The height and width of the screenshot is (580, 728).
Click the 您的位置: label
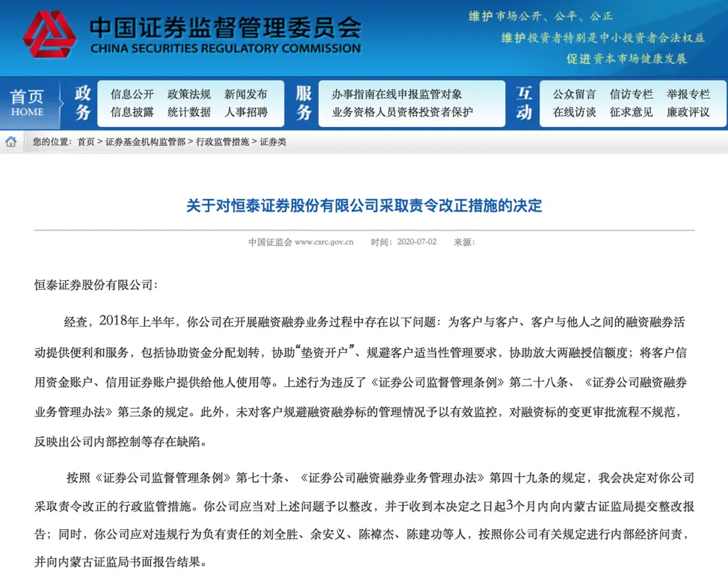(x=52, y=142)
